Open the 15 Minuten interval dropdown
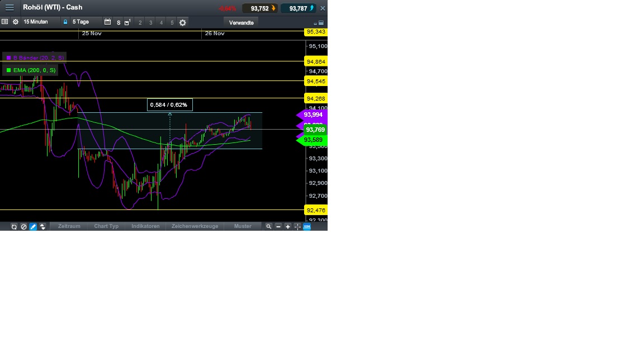The image size is (644, 362). 35,22
